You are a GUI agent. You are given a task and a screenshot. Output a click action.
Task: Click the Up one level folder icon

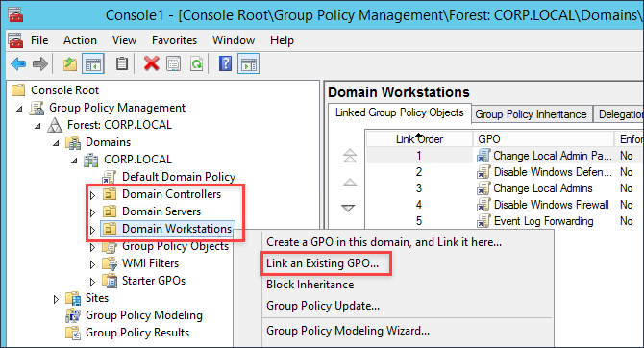(70, 64)
